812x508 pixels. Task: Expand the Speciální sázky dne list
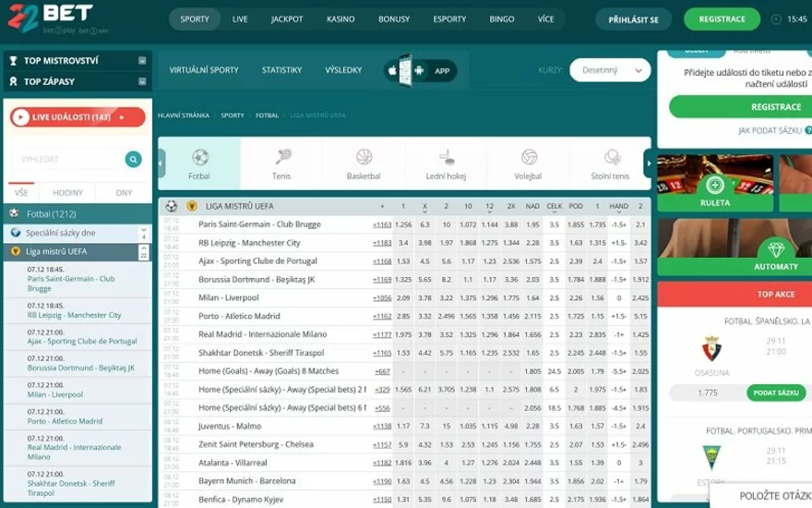pyautogui.click(x=143, y=234)
